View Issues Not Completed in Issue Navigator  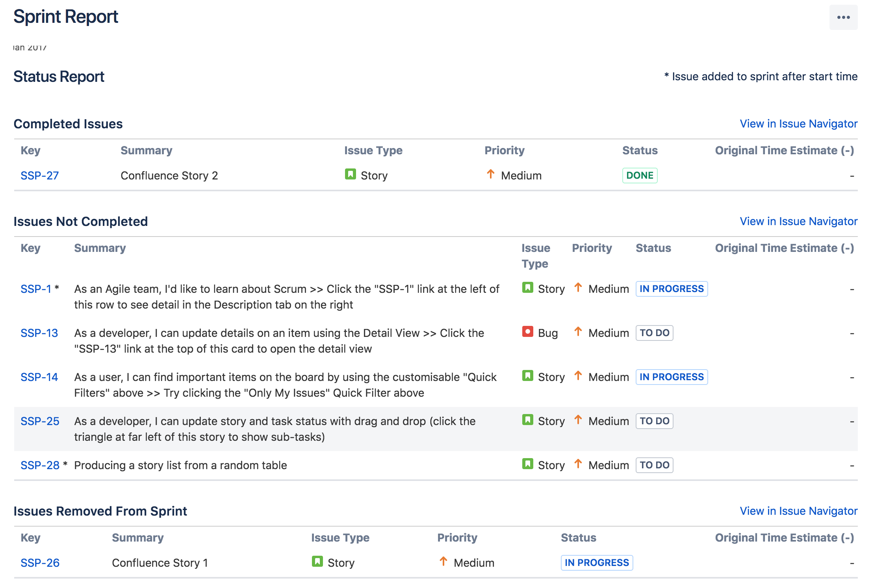tap(798, 221)
